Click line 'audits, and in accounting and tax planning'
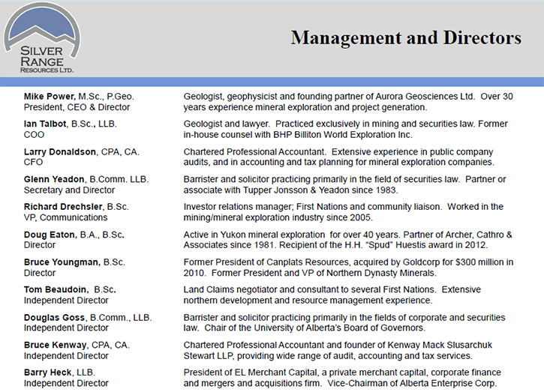The height and width of the screenshot is (392, 544). point(339,162)
